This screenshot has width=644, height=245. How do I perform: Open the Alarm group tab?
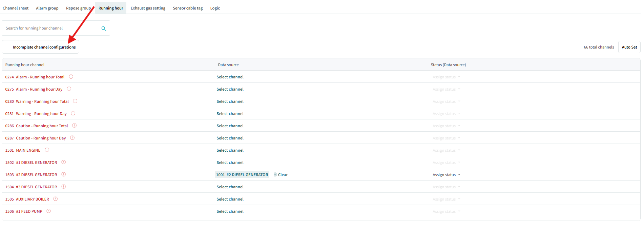tap(47, 8)
